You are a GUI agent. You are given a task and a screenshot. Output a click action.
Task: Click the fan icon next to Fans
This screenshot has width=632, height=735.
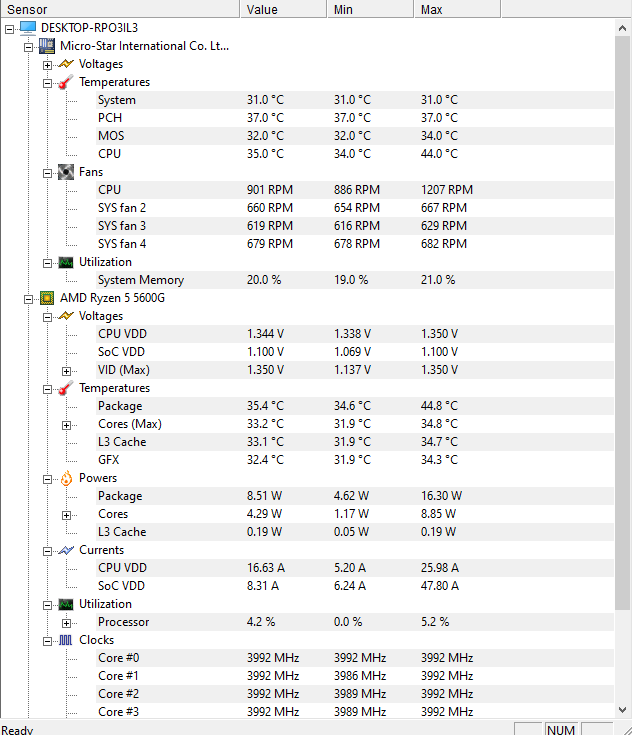[66, 172]
